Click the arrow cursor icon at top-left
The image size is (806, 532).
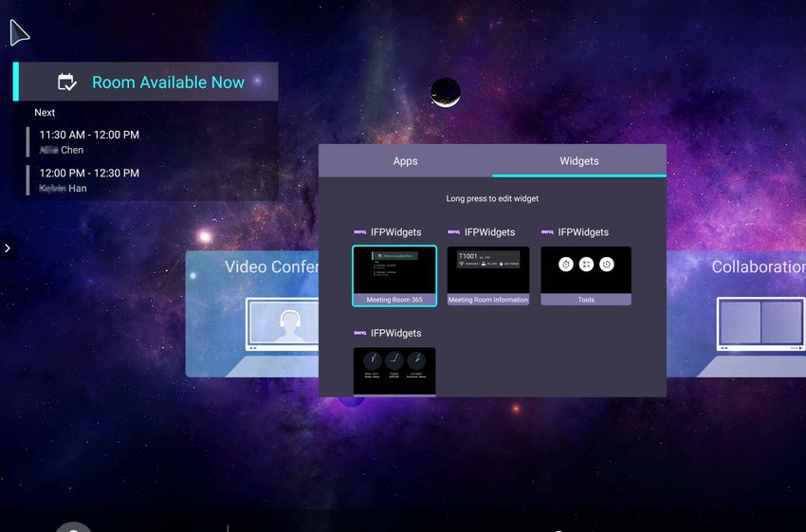click(x=19, y=33)
